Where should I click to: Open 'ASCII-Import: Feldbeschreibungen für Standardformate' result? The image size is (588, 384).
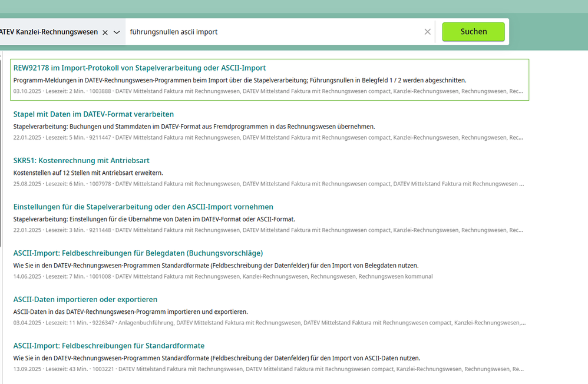(x=109, y=346)
